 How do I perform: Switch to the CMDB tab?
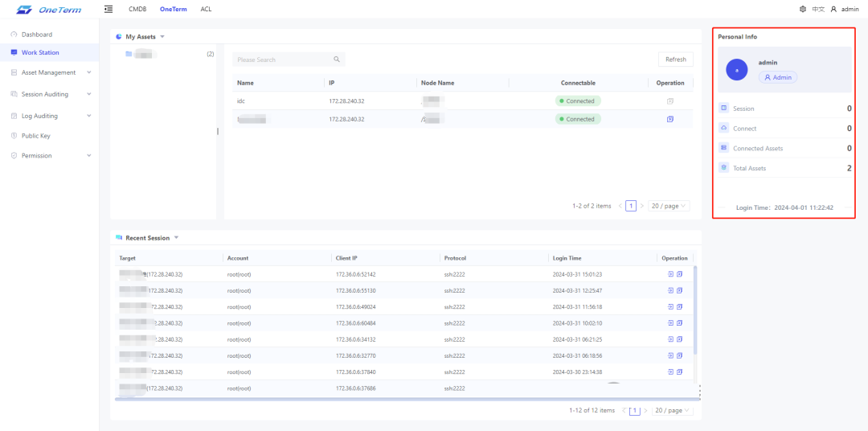click(137, 9)
